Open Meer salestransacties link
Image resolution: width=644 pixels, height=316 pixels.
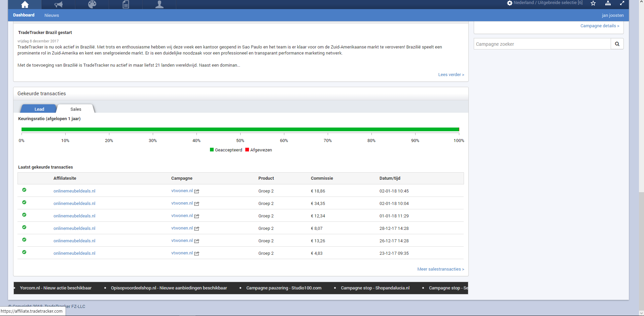[440, 269]
